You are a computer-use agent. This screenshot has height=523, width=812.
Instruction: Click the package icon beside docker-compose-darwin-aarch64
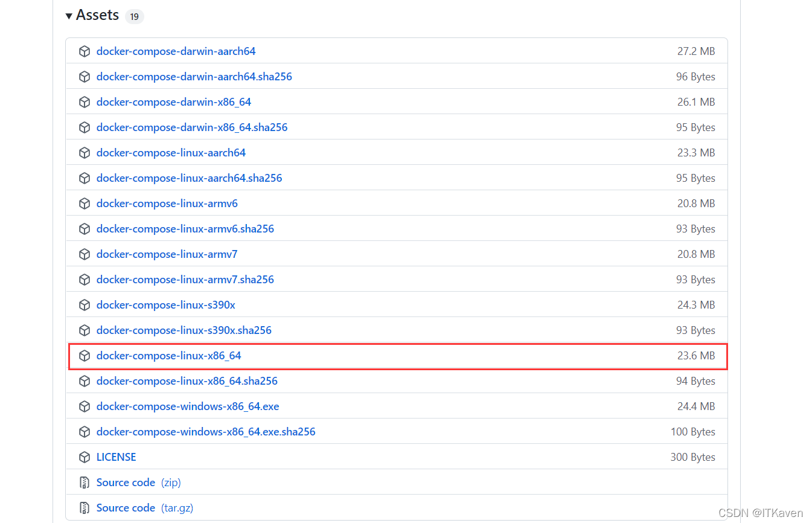coord(85,51)
